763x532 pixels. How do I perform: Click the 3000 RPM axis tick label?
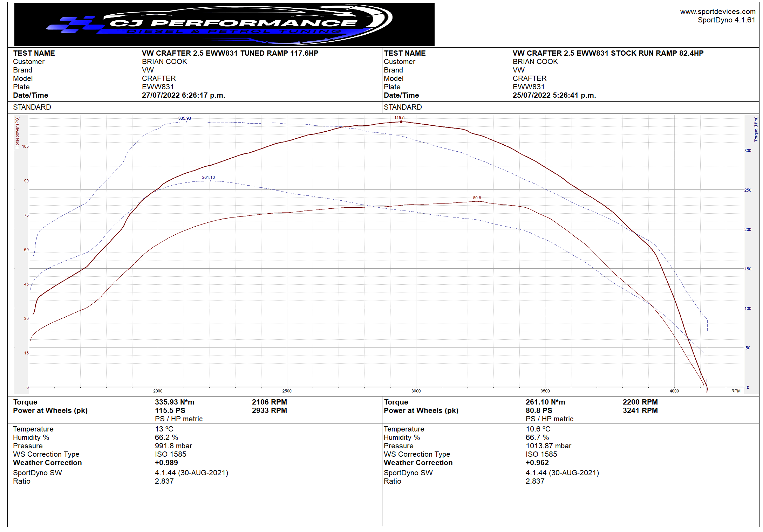click(416, 391)
